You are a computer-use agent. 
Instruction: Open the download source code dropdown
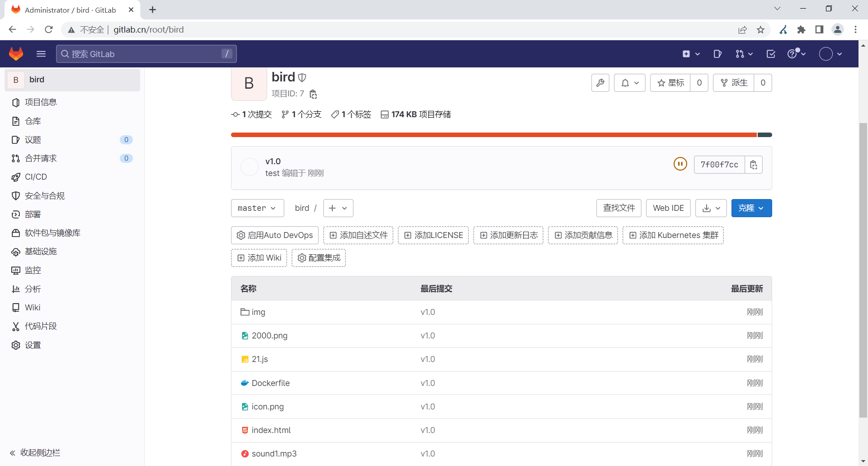click(x=711, y=208)
